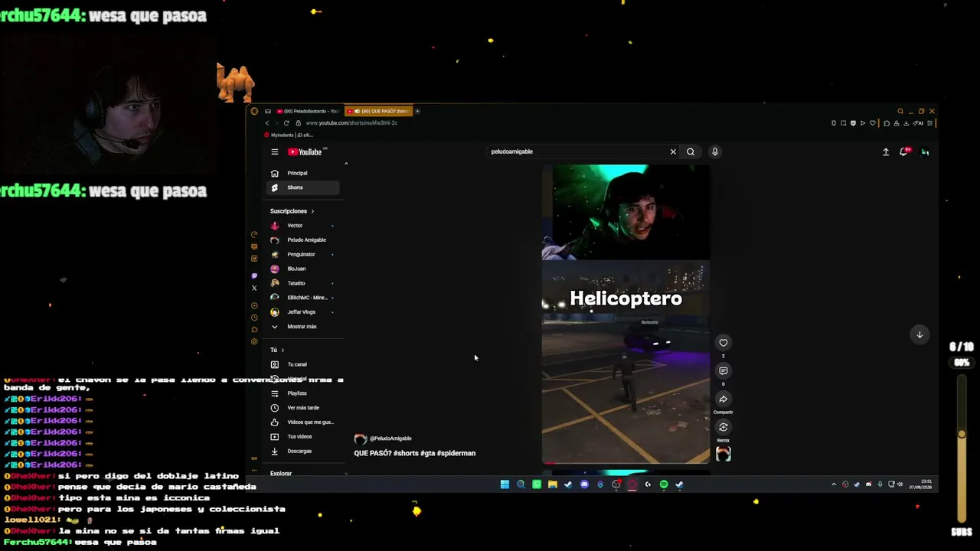
Task: Open X in the browser sidebar
Action: (x=254, y=288)
